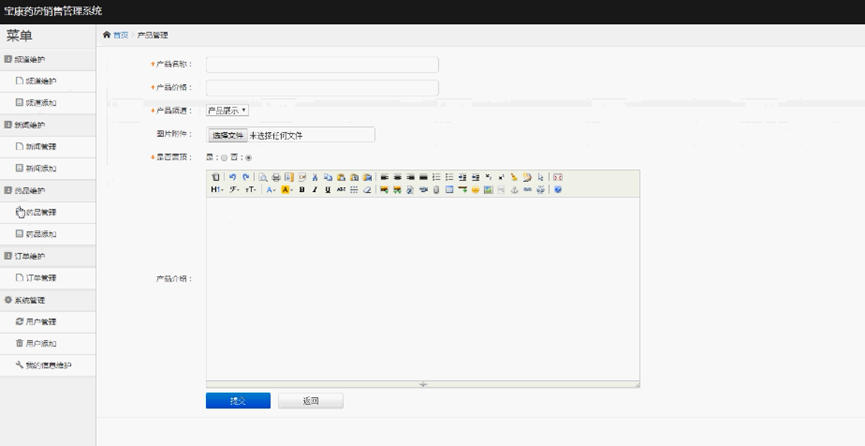Toggle strikethrough formatting

[341, 190]
